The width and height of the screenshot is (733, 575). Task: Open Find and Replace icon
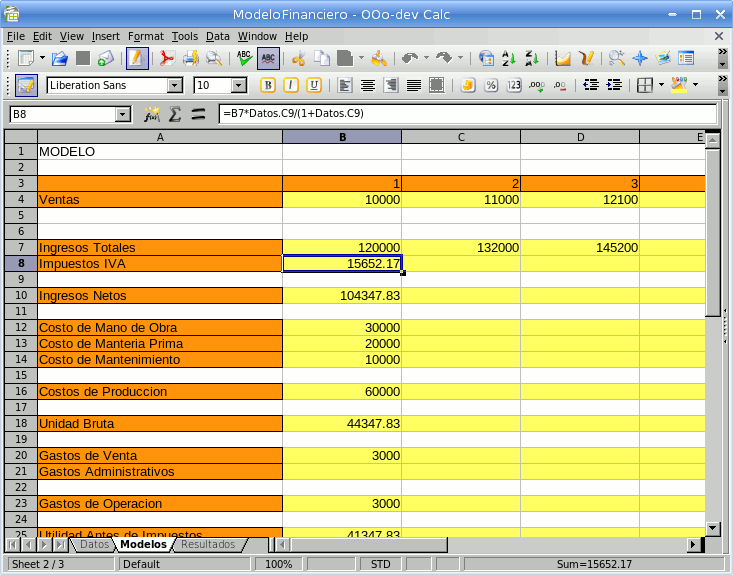(x=617, y=58)
